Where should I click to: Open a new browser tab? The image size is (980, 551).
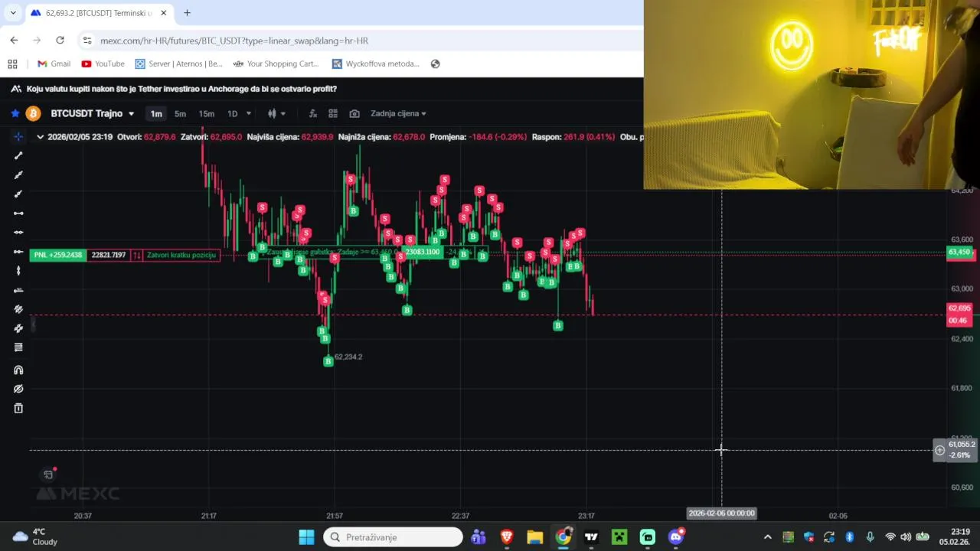click(x=187, y=13)
